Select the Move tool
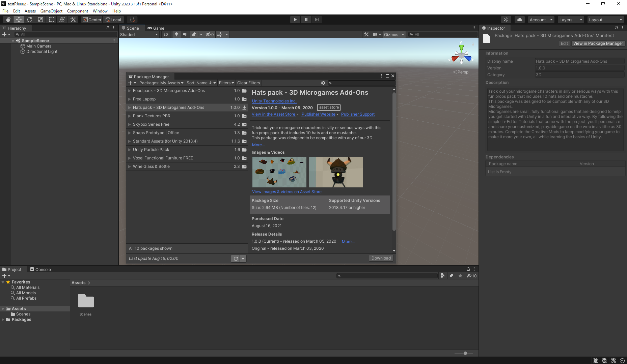Screen dimensions: 627x364 click(19, 20)
